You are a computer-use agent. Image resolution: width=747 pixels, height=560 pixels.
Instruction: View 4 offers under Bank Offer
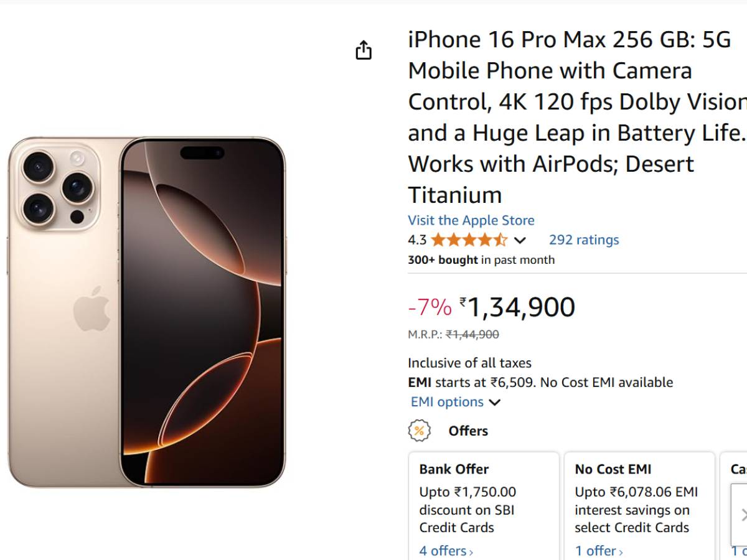pos(446,551)
